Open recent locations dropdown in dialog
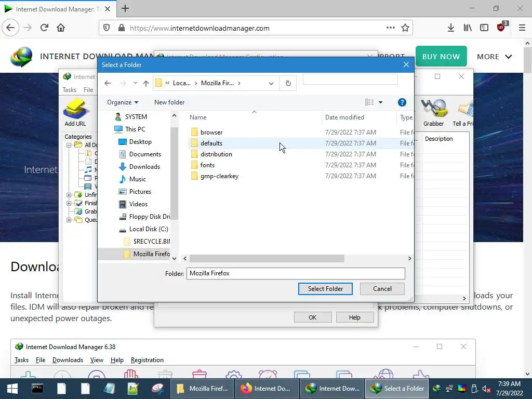 click(x=135, y=83)
